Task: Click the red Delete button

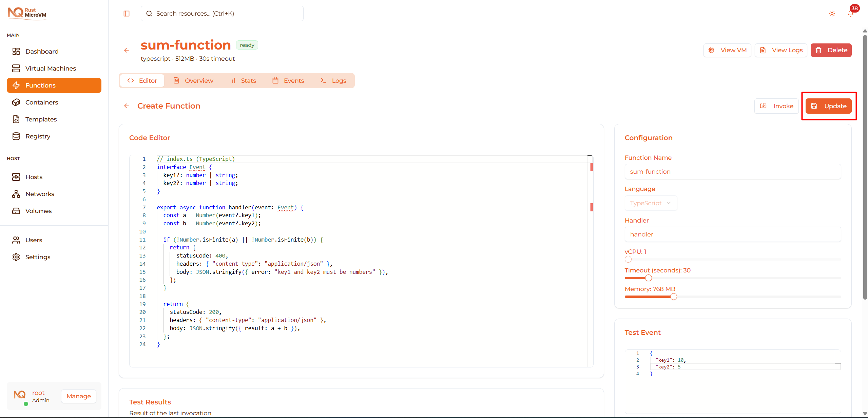Action: [x=831, y=50]
